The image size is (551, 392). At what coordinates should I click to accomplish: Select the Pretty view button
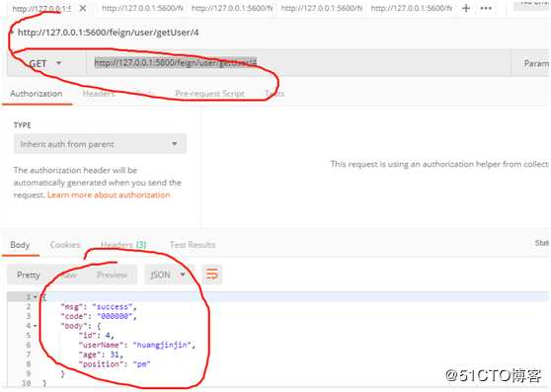click(x=28, y=274)
